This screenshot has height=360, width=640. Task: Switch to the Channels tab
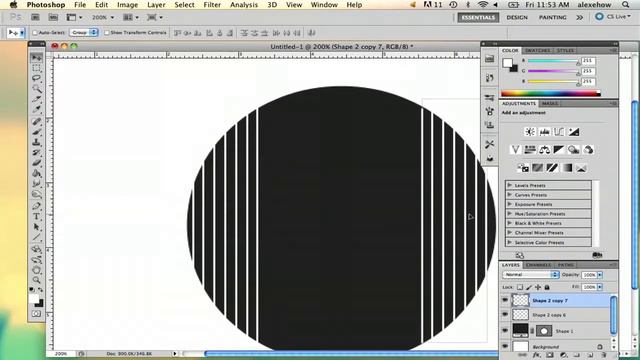point(538,265)
